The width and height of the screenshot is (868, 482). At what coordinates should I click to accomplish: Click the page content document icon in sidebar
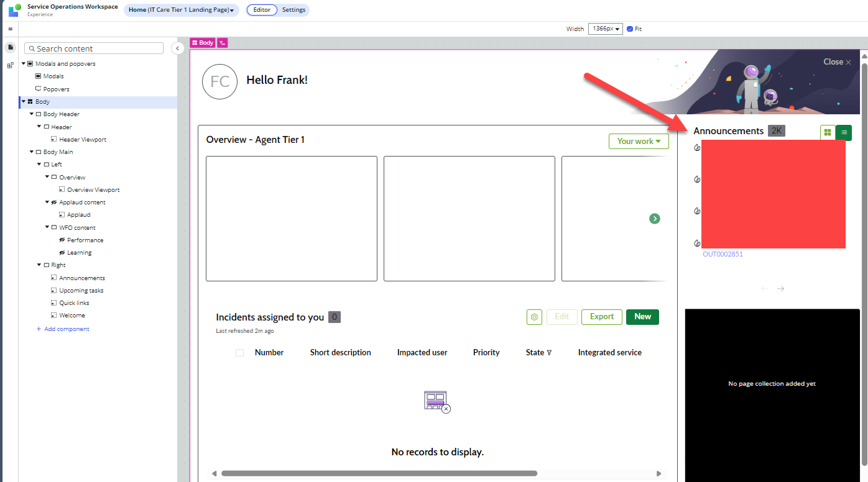(x=10, y=47)
